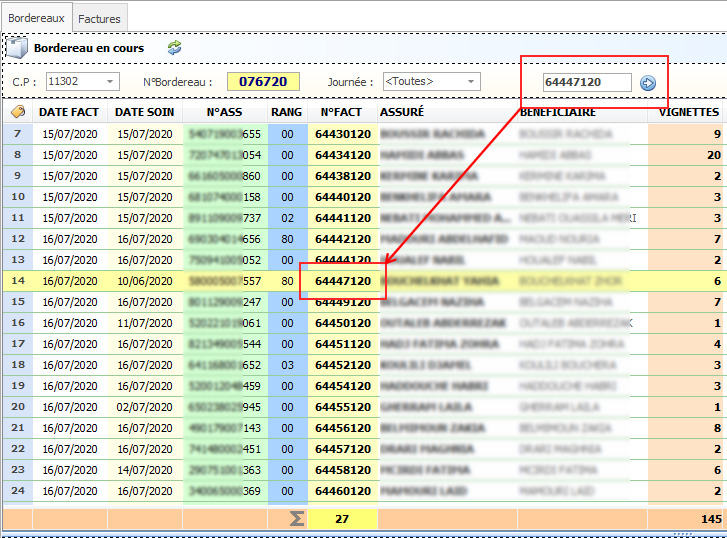
Task: Click the green refresh icon beside Bordereau en cours
Action: coord(175,47)
